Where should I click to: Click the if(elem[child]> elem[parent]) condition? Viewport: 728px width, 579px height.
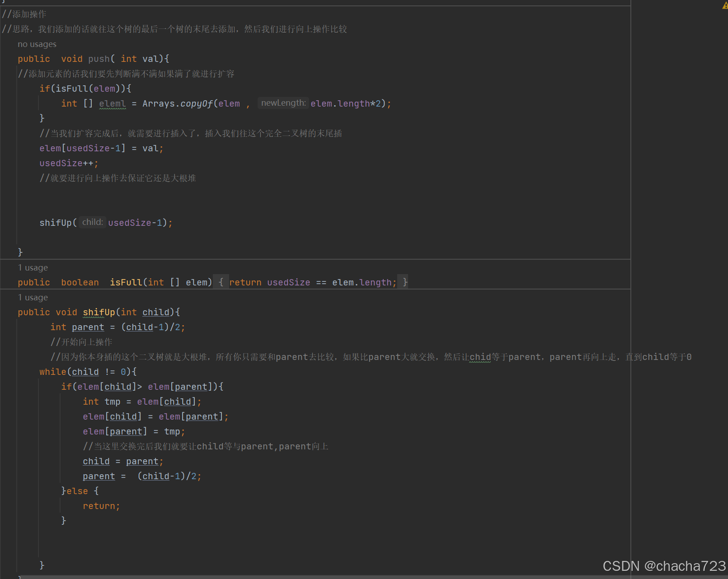point(142,387)
